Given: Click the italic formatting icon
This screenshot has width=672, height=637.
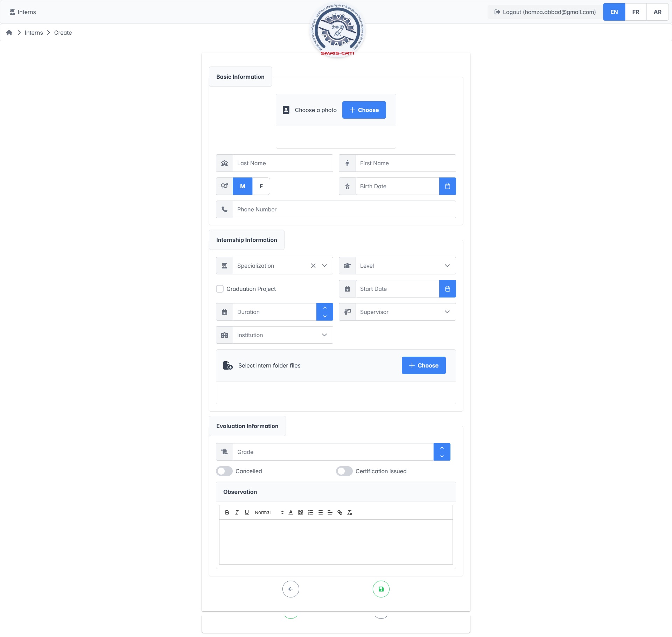Looking at the screenshot, I should point(237,512).
